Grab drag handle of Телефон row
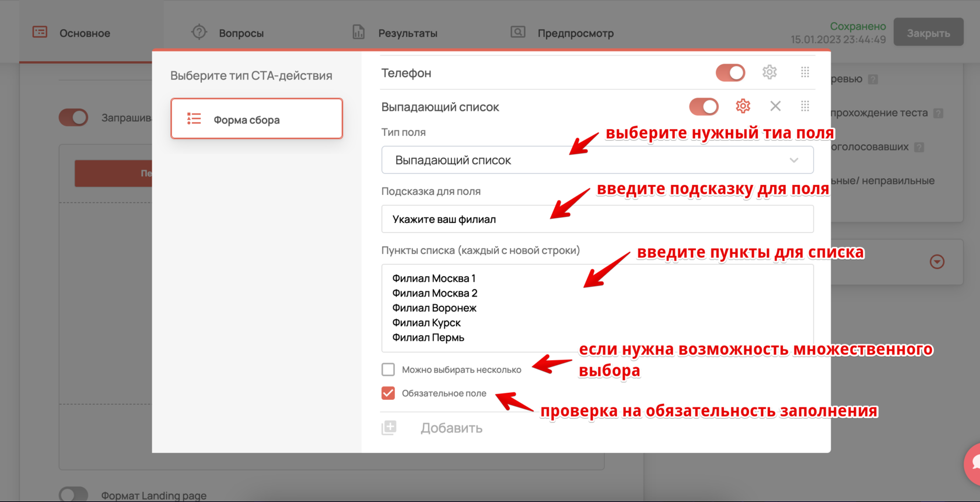This screenshot has width=980, height=502. (x=805, y=72)
